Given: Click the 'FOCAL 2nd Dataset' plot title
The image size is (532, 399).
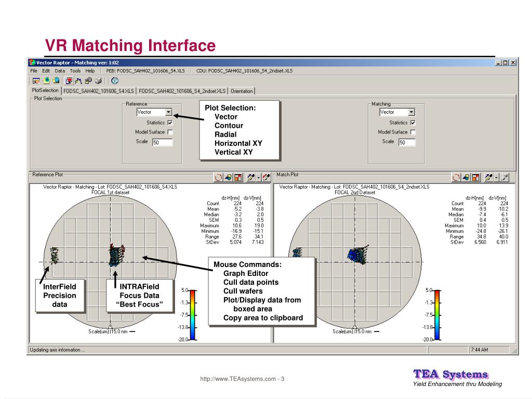Looking at the screenshot, I should click(x=355, y=192).
